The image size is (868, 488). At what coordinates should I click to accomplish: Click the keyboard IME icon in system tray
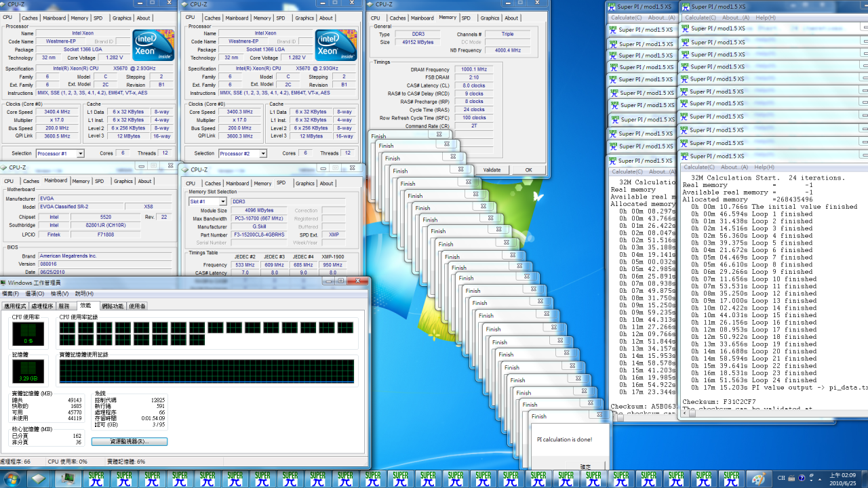[791, 479]
